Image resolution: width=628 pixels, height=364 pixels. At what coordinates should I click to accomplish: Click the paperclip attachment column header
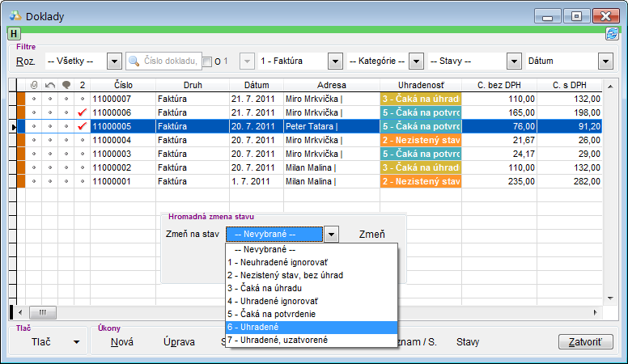(34, 85)
